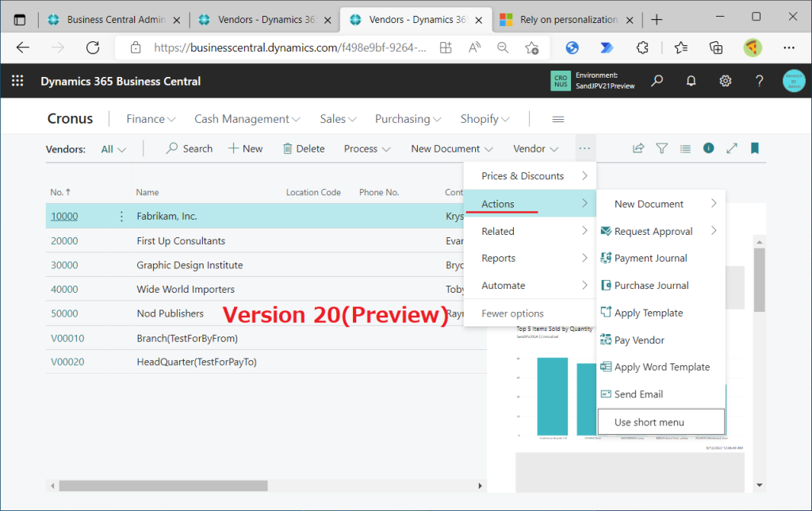Image resolution: width=812 pixels, height=511 pixels.
Task: Expand the Process action group
Action: pyautogui.click(x=366, y=148)
